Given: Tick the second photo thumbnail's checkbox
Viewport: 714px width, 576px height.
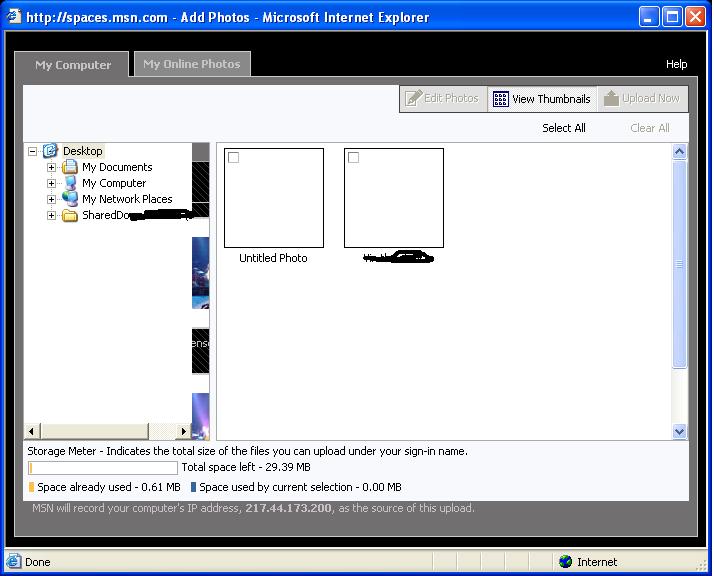Looking at the screenshot, I should click(x=354, y=158).
